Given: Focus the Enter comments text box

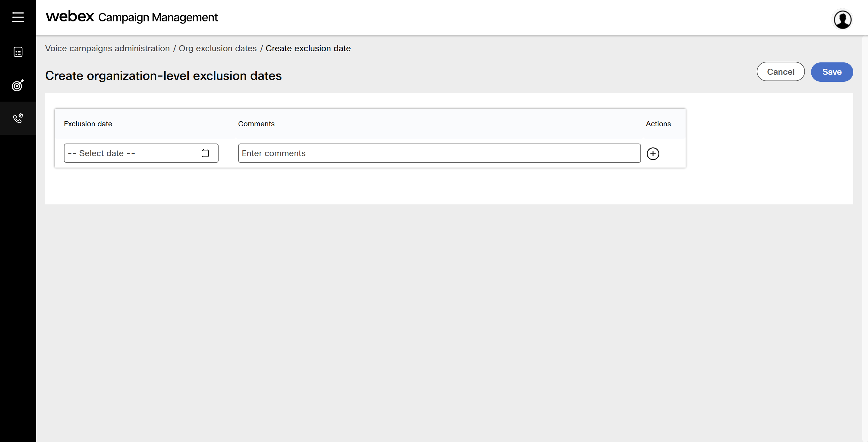Looking at the screenshot, I should point(439,153).
